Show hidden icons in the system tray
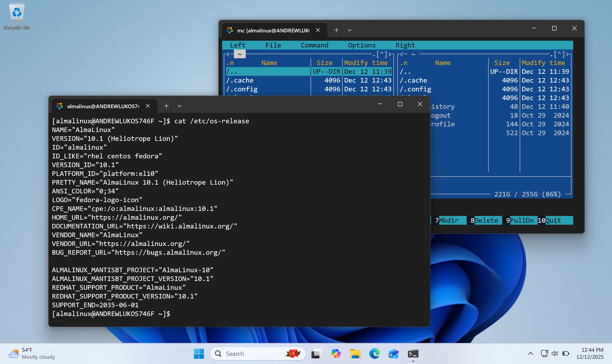Screen dimensions: 612x364 530,353
